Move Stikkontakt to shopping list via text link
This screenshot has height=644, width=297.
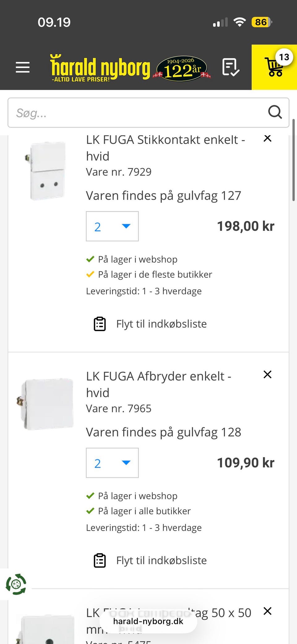coord(161,324)
